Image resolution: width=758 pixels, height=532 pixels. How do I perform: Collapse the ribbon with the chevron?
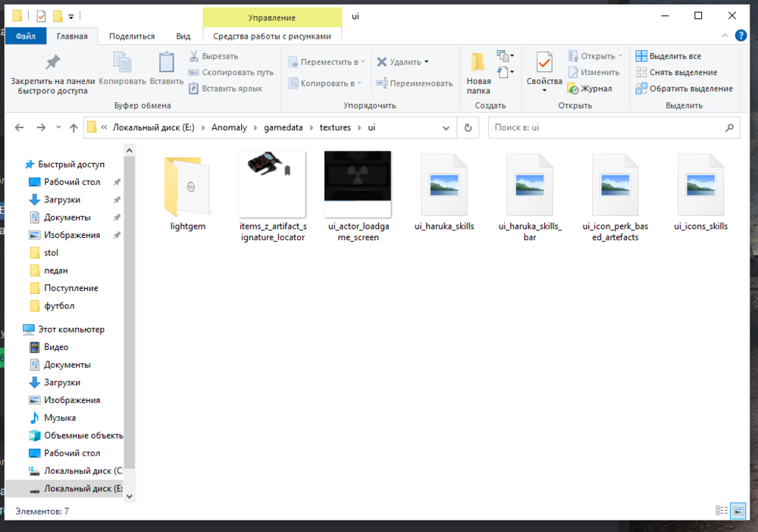(x=725, y=36)
